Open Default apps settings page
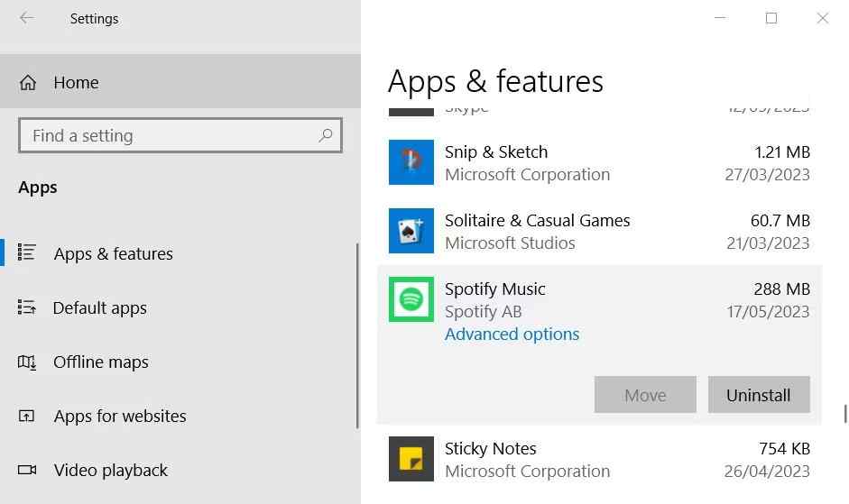849x504 pixels. tap(99, 308)
